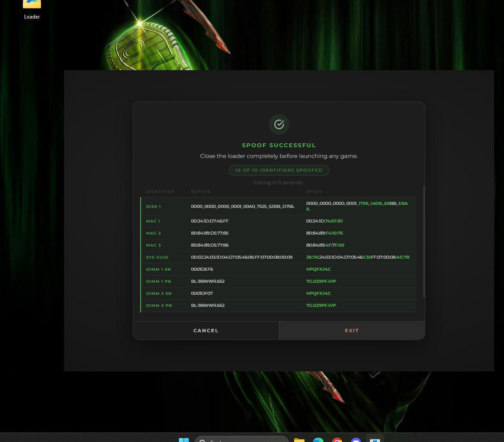Screen dimensions: 504x442
Task: Click DIMM 3 PN before value BL.9BWWR.652
Action: pyautogui.click(x=208, y=305)
